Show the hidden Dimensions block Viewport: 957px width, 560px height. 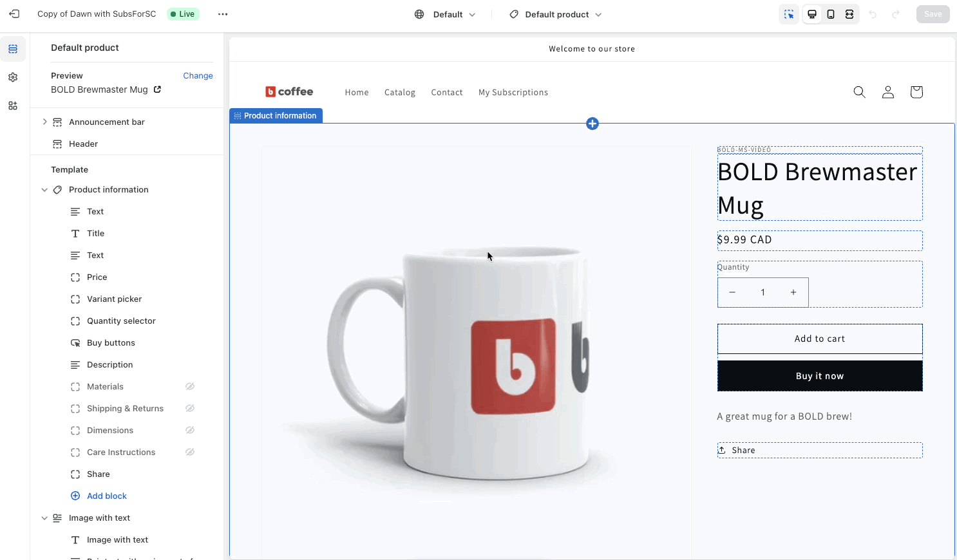190,431
